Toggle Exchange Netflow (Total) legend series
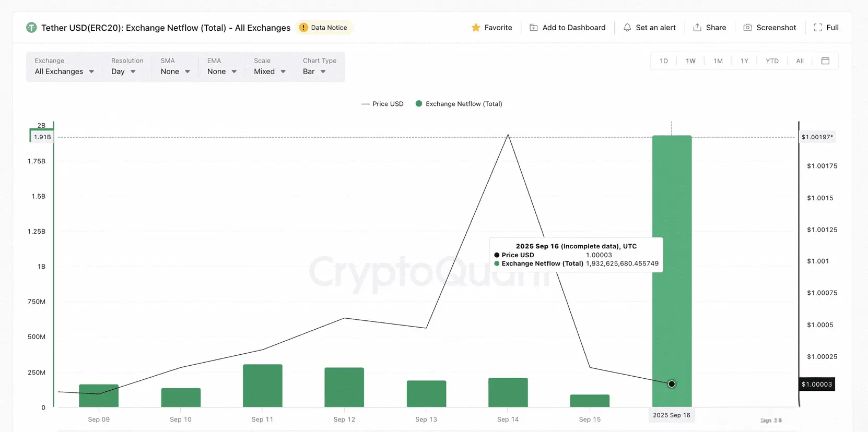868x432 pixels. 459,104
